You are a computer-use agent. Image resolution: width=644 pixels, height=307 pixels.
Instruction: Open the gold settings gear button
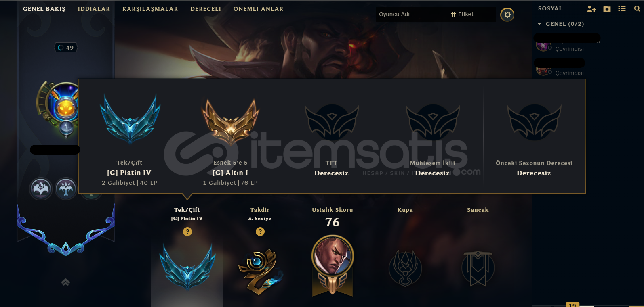(x=507, y=15)
